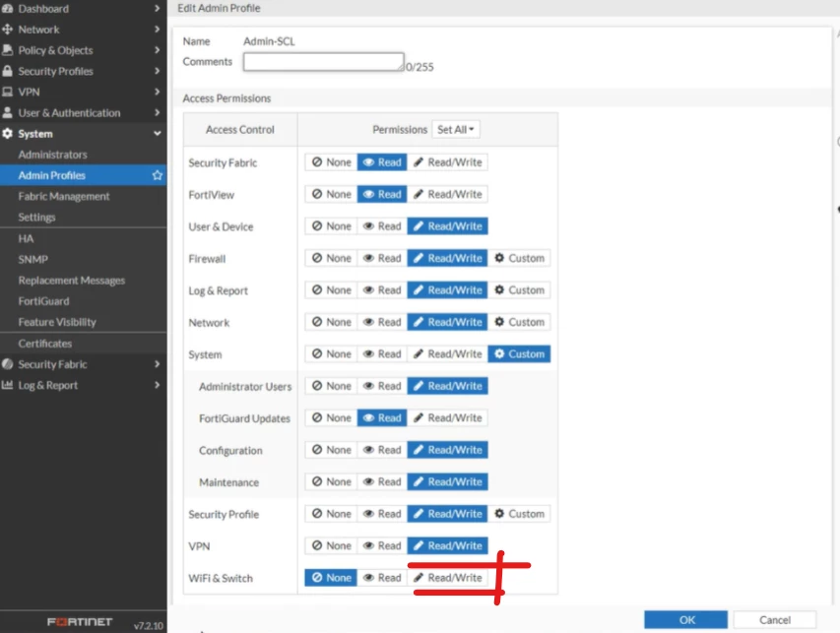This screenshot has width=840, height=633.
Task: Expand the Network menu chevron
Action: [x=157, y=30]
